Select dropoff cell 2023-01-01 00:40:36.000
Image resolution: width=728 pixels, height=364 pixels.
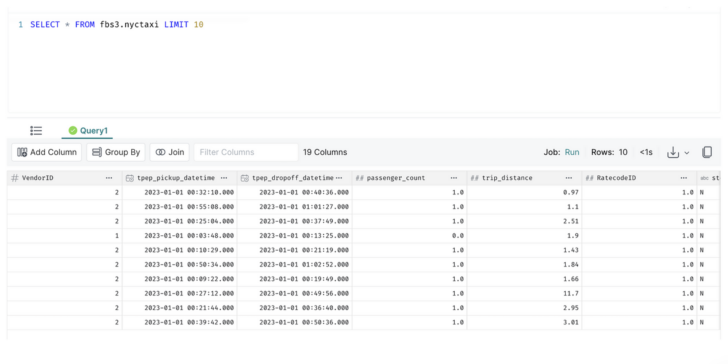coord(294,192)
